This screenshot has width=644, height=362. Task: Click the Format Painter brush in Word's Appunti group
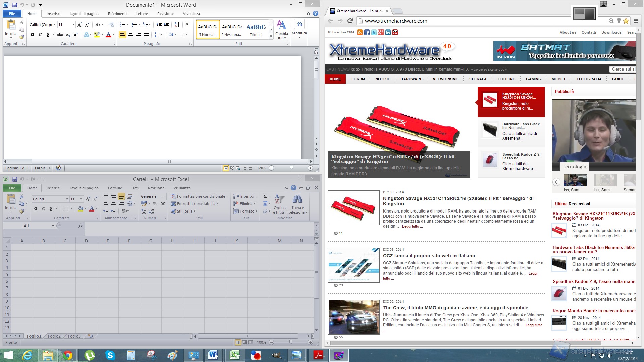21,37
